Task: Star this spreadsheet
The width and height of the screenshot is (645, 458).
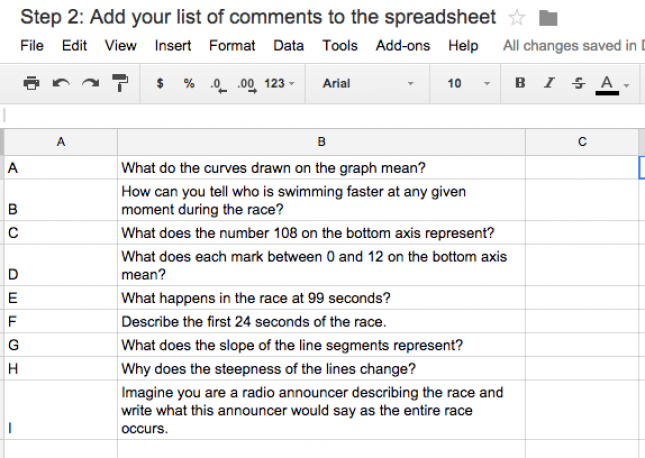Action: tap(517, 18)
